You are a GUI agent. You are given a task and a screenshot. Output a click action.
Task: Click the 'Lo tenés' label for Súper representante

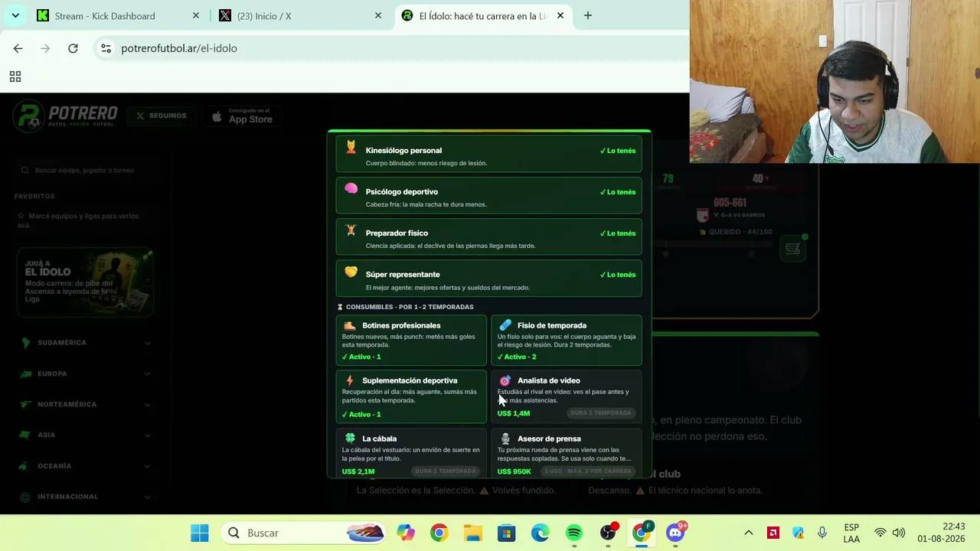(x=618, y=275)
